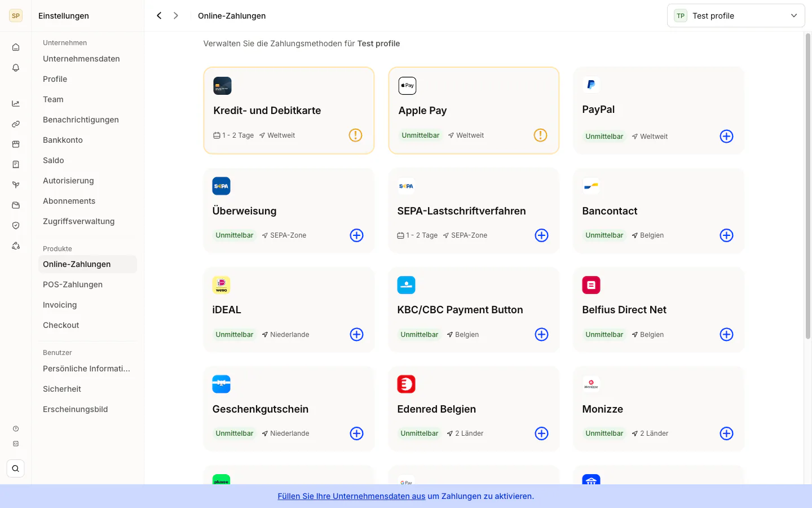This screenshot has width=812, height=508.
Task: Navigate to Saldo
Action: click(87, 160)
